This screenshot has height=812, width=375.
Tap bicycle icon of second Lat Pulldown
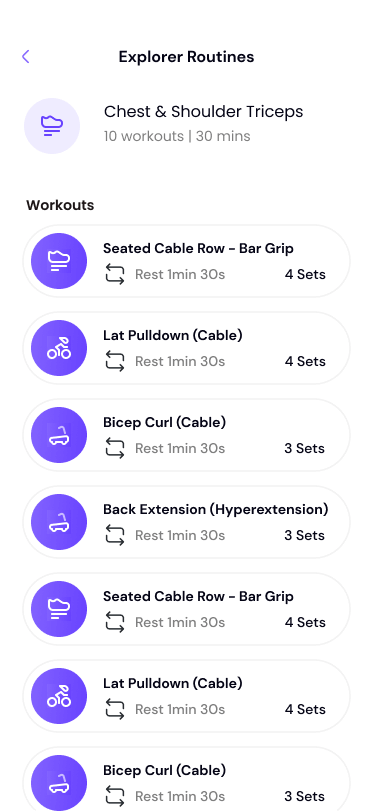point(59,696)
